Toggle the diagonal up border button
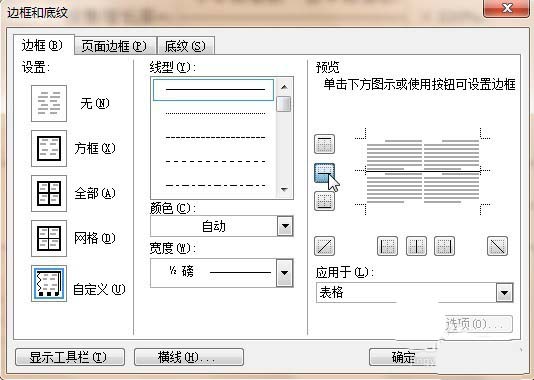The image size is (534, 380). [324, 246]
